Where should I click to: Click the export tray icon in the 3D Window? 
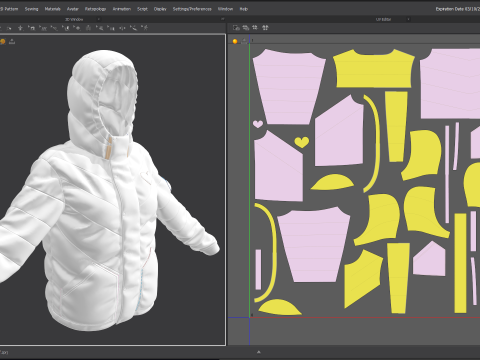[x=12, y=41]
